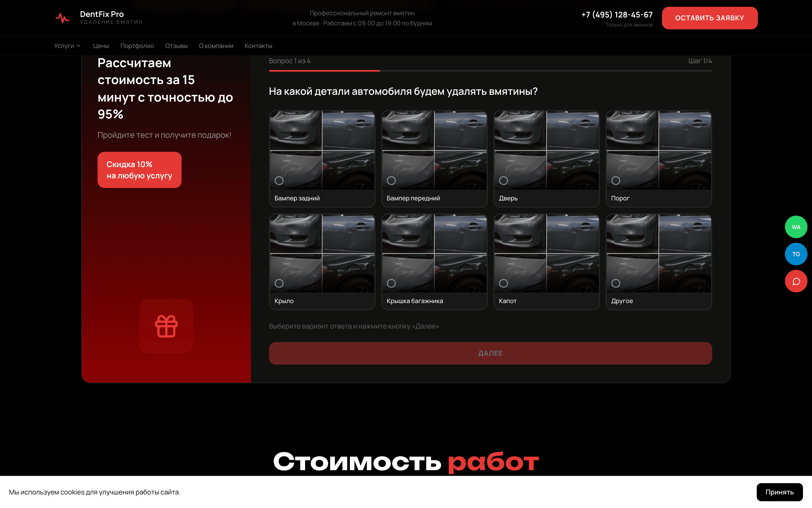812x508 pixels.
Task: Open the Telegram TG chat bubble
Action: pos(796,254)
